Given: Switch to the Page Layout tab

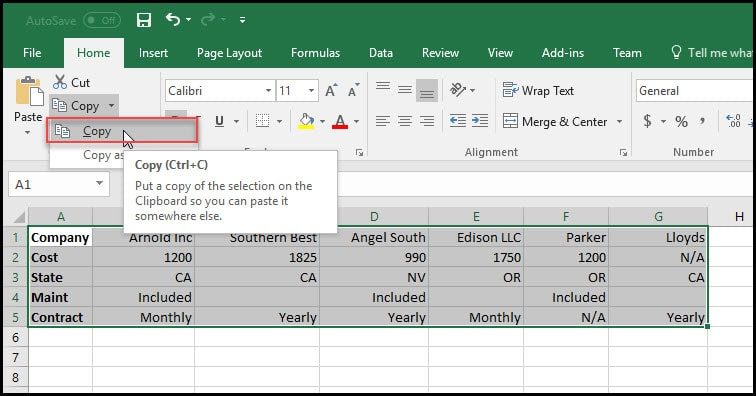Looking at the screenshot, I should (230, 53).
